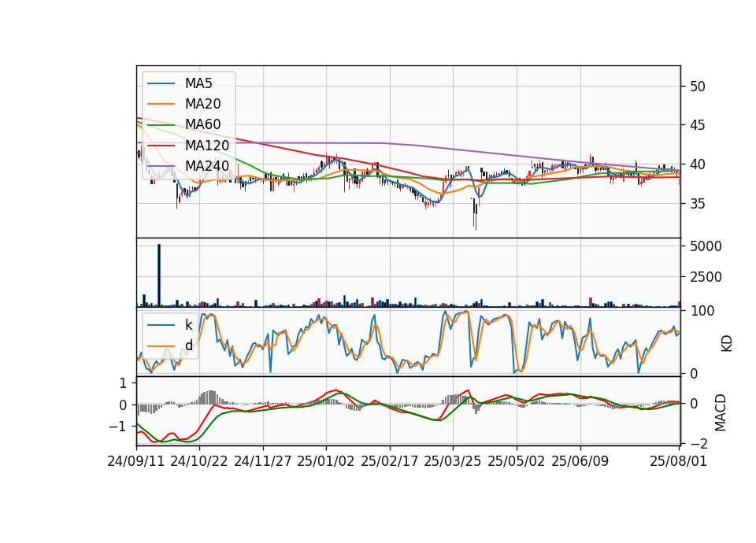Click the KD axis title
This screenshot has width=756, height=543.
(x=727, y=344)
